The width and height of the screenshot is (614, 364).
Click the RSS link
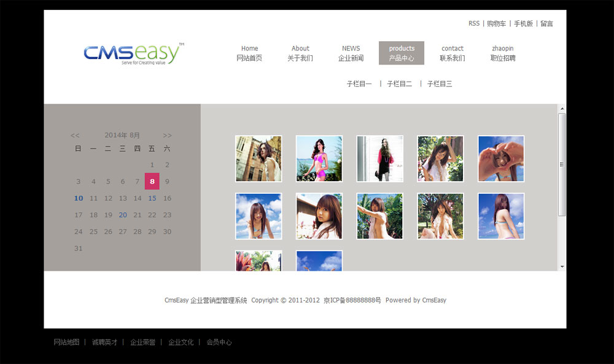[x=473, y=24]
